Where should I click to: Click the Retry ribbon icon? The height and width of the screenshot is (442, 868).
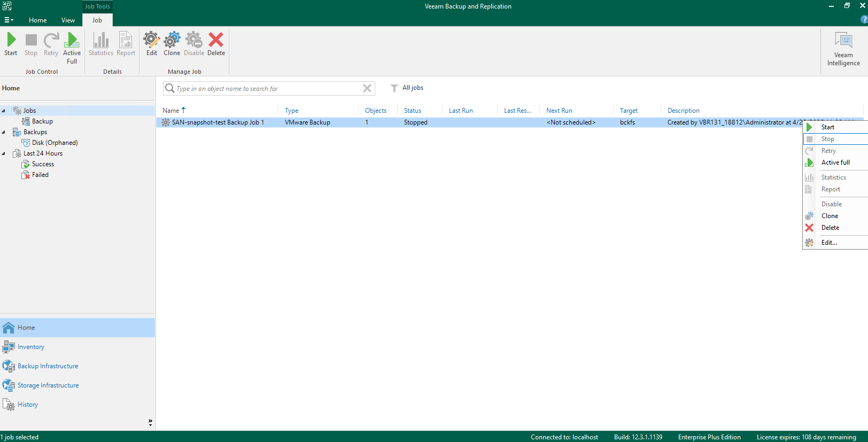pyautogui.click(x=51, y=40)
